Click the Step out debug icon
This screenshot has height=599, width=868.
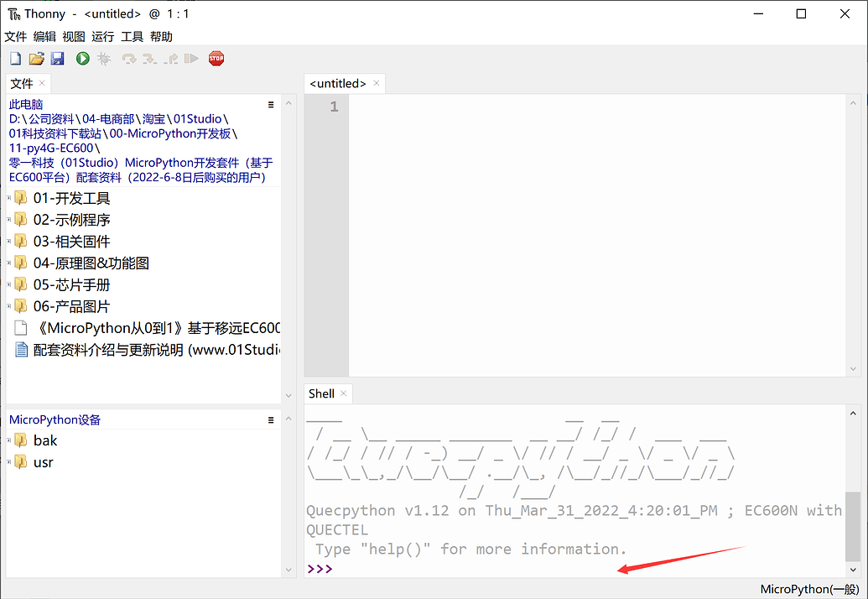point(171,59)
